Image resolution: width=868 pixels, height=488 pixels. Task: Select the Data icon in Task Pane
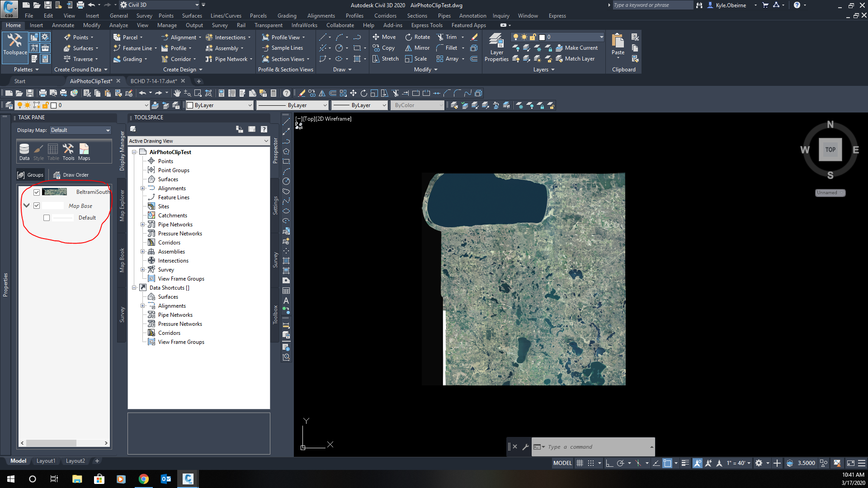(24, 151)
